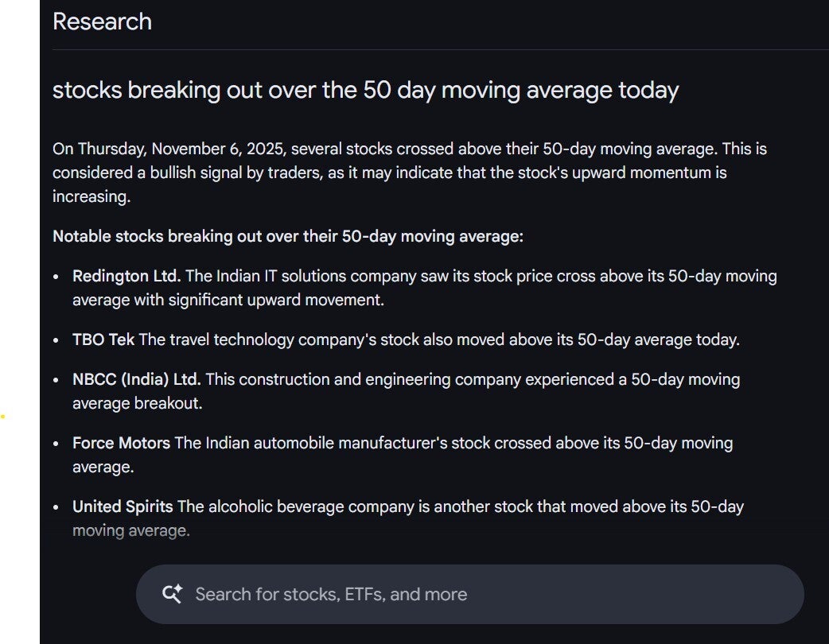829x644 pixels.
Task: Click the bullet icon beside TBO Tek
Action: click(56, 341)
